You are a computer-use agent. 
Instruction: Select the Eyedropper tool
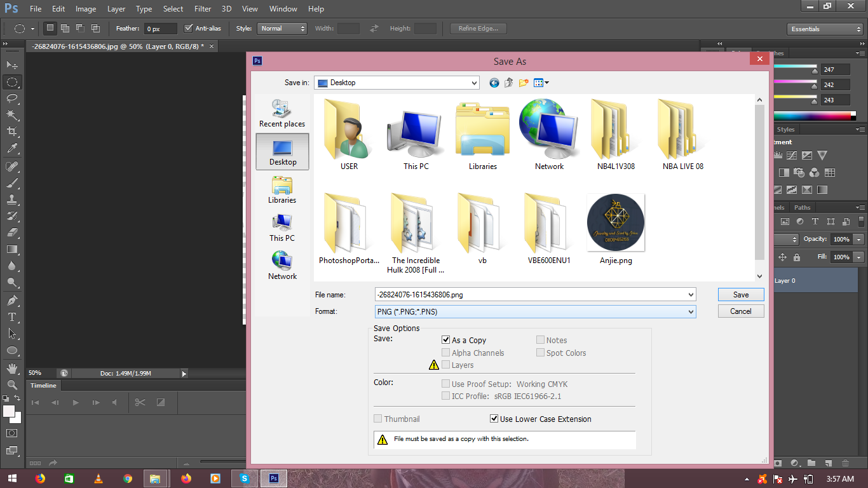12,148
